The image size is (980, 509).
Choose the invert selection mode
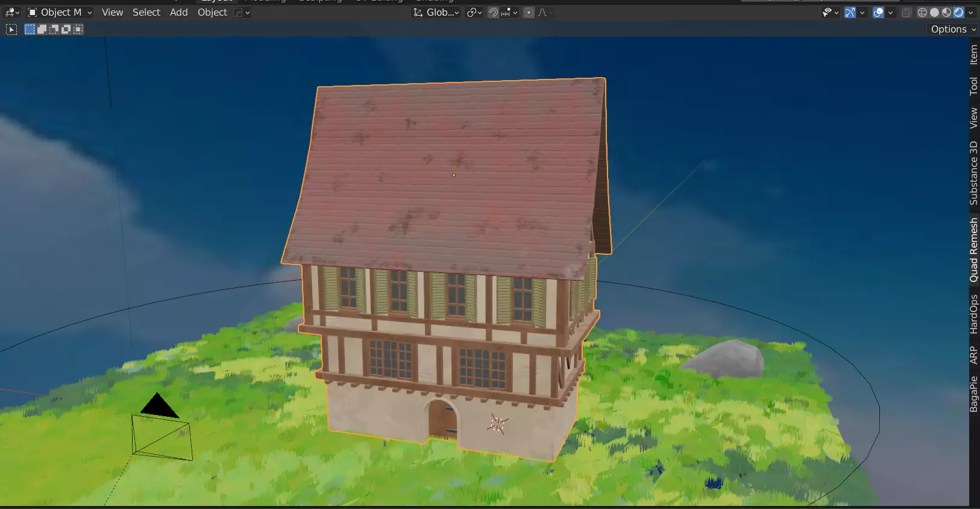[66, 29]
